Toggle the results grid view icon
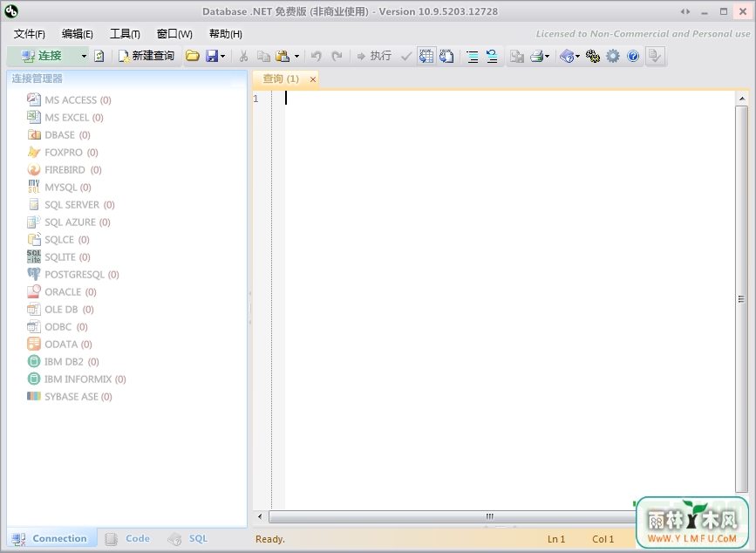Viewport: 756px width, 553px height. [x=426, y=56]
